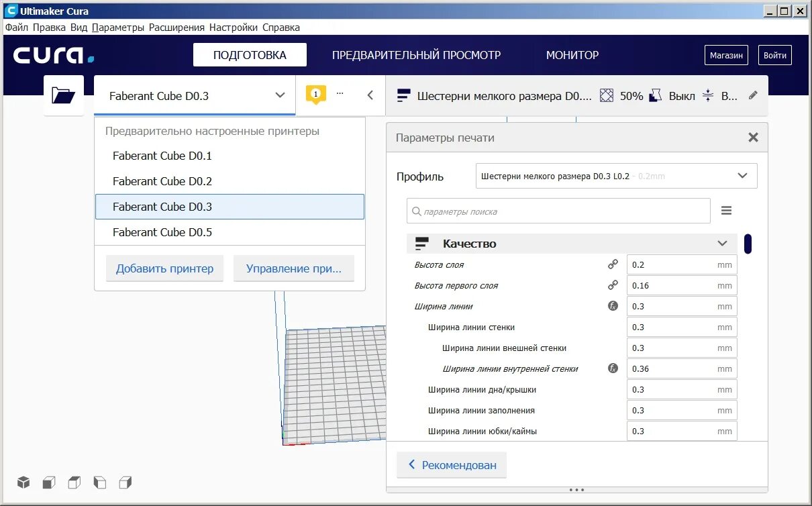This screenshot has height=506, width=812.
Task: Click the Шестерни мелкого размера profile summary text
Action: pos(505,95)
